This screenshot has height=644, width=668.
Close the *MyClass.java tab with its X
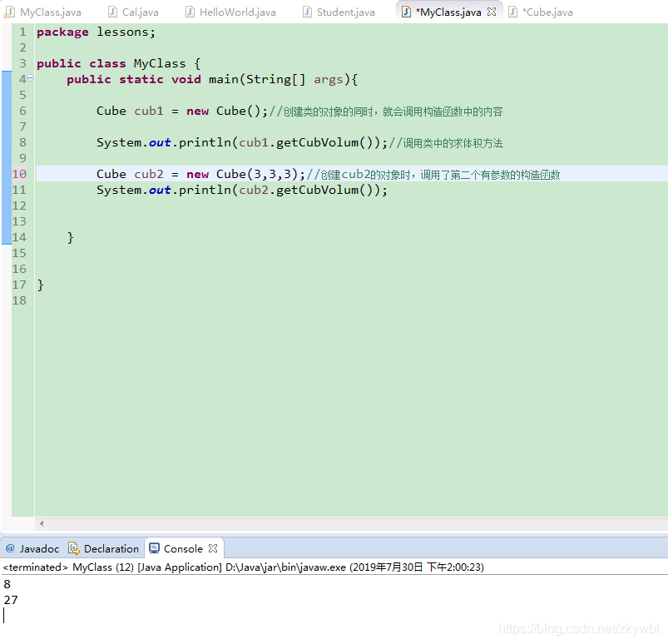492,12
